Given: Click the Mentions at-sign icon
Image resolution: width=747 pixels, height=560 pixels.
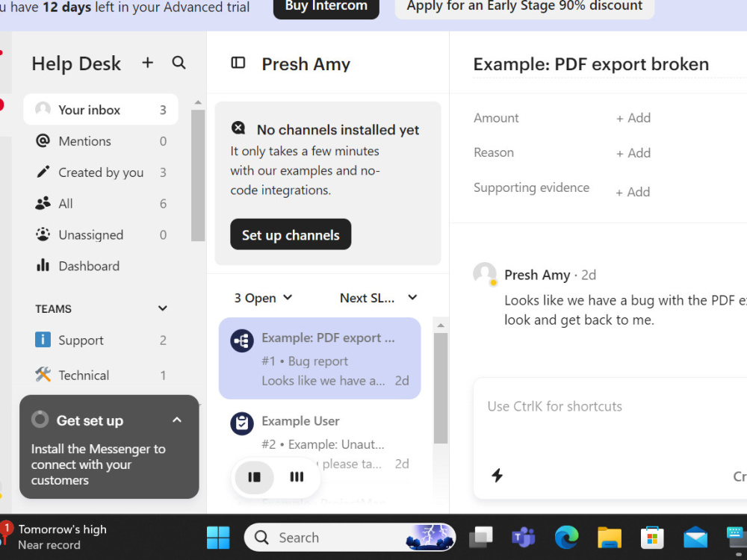Looking at the screenshot, I should point(43,141).
